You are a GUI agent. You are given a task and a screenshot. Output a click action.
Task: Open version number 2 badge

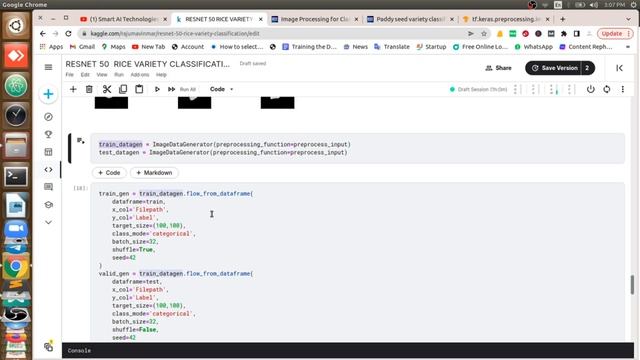[x=587, y=68]
